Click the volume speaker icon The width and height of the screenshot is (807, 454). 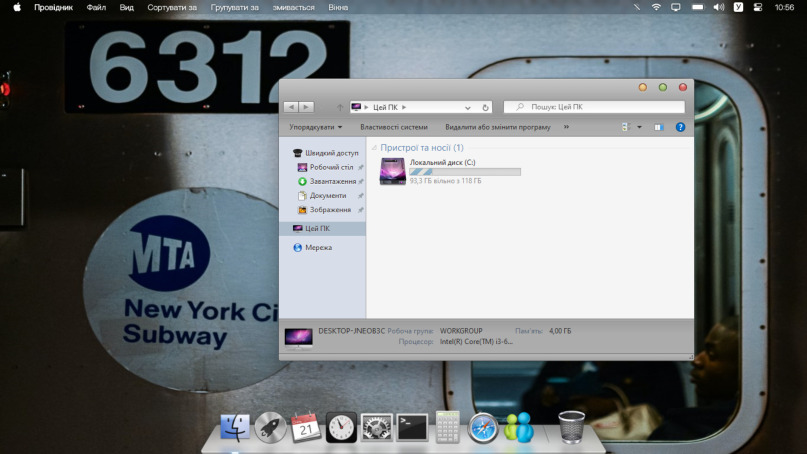pos(718,7)
